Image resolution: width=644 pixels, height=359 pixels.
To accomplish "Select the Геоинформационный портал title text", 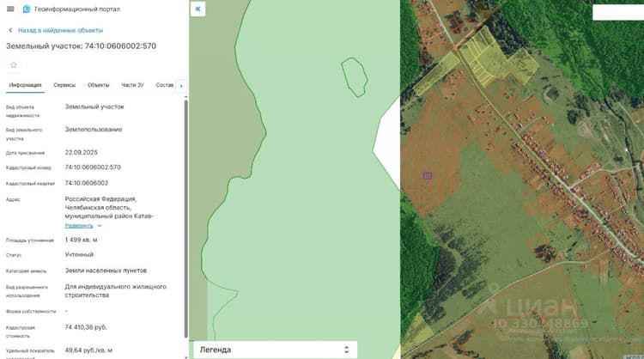I will [x=77, y=9].
